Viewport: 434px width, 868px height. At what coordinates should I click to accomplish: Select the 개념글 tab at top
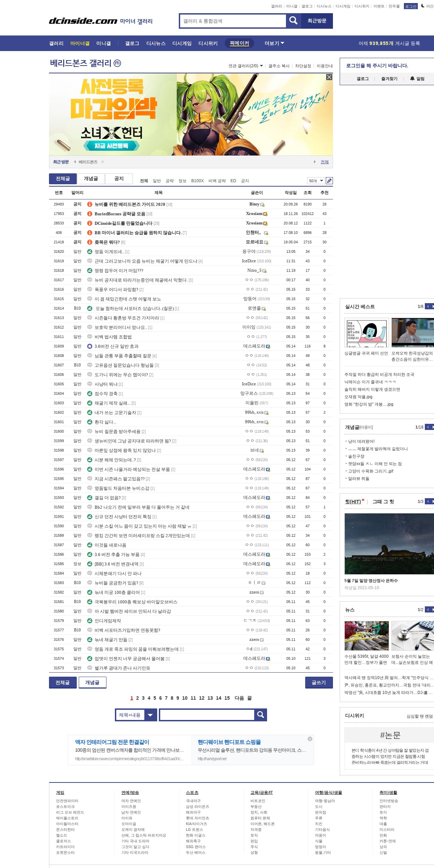tap(91, 178)
